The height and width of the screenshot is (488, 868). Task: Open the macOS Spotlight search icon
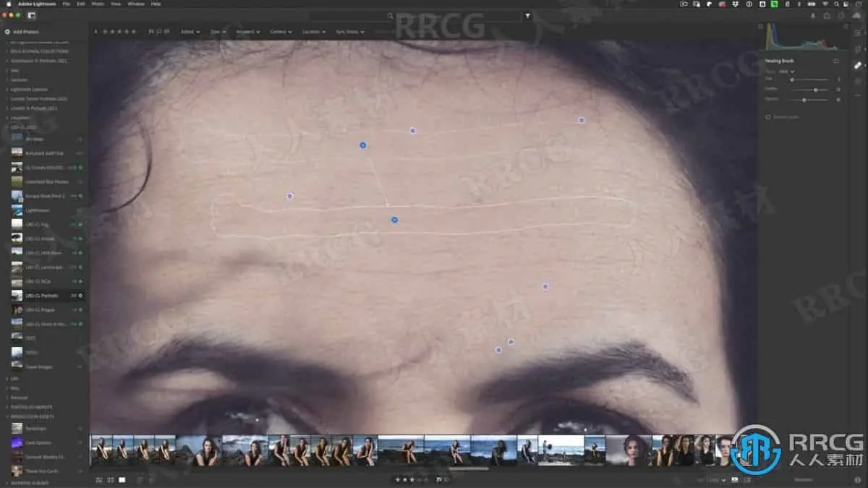coord(835,4)
